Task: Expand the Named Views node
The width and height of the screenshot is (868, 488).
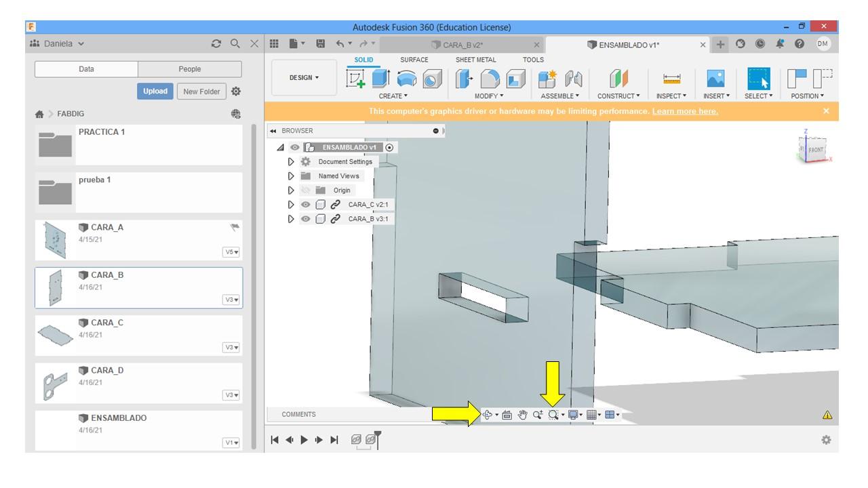Action: (x=292, y=176)
